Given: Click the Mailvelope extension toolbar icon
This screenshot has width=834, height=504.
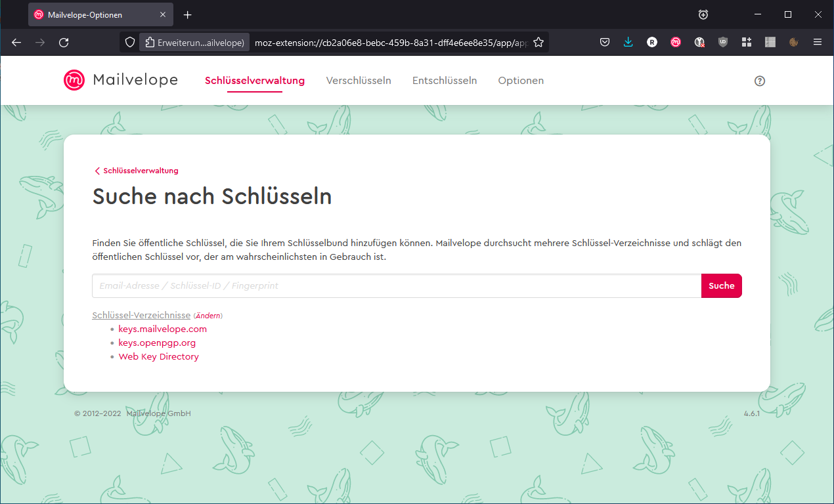Looking at the screenshot, I should point(676,42).
